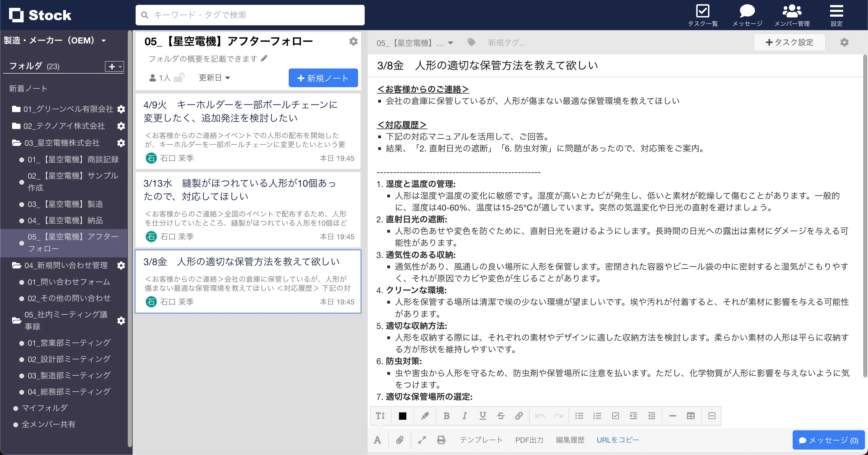Toggle italic formatting in the editor
The height and width of the screenshot is (455, 868).
point(465,416)
